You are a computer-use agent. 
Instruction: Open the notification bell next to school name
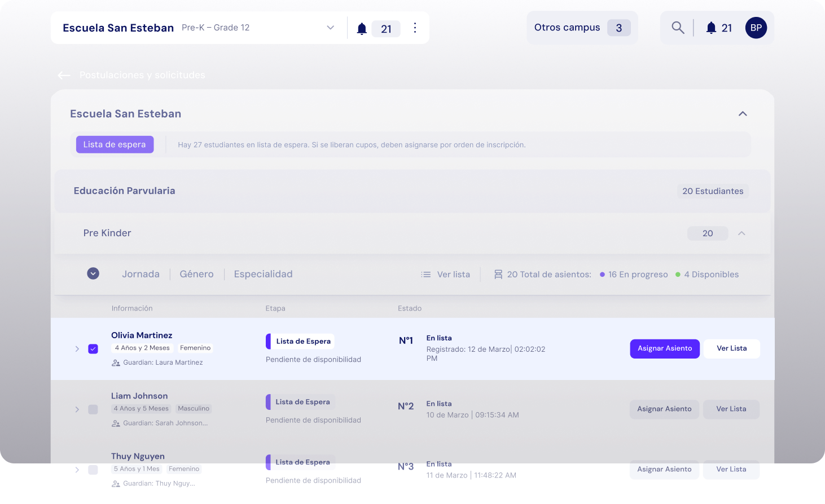click(x=361, y=28)
